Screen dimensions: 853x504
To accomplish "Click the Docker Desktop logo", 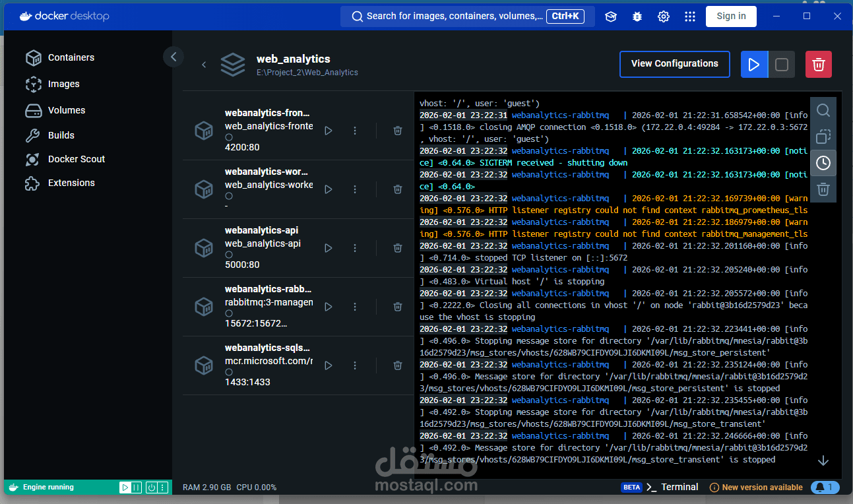I will (x=65, y=16).
